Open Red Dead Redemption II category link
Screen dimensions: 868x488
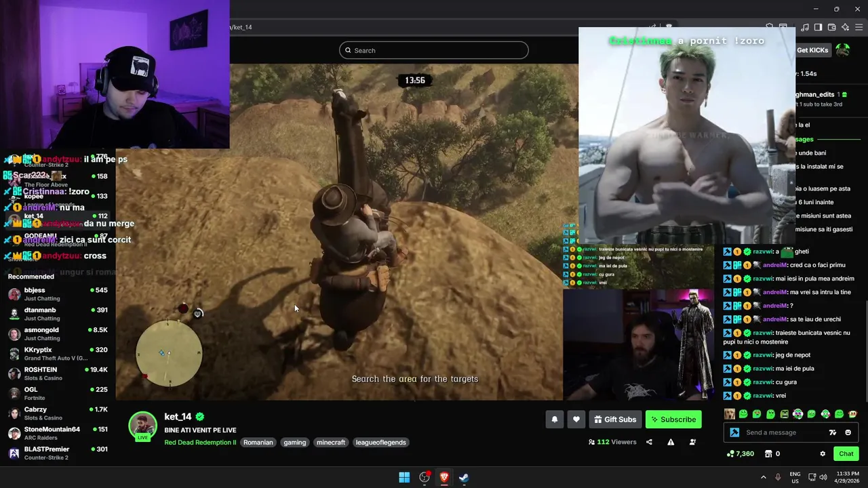point(200,443)
